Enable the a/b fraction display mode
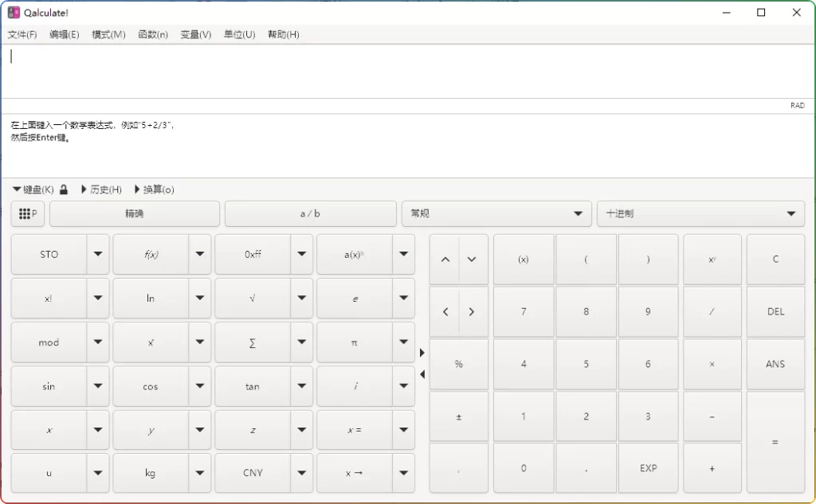The width and height of the screenshot is (816, 504). pos(310,213)
